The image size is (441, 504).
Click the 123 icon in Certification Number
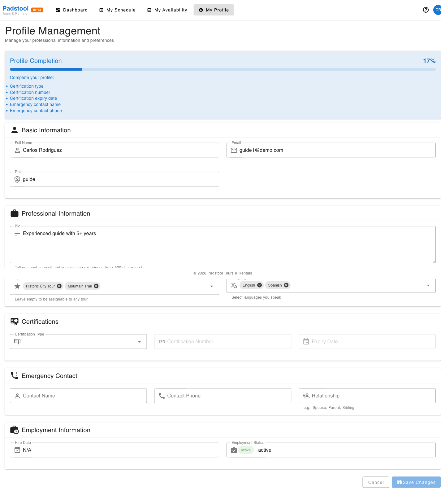[162, 342]
